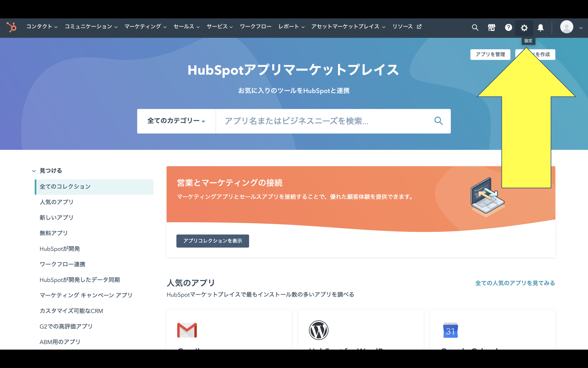
Task: Click the laptop illustration in the orange banner
Action: coord(488,197)
